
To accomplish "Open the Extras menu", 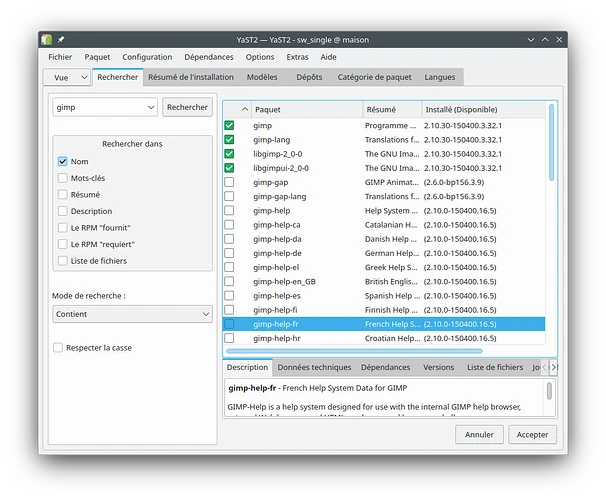I will coord(297,57).
